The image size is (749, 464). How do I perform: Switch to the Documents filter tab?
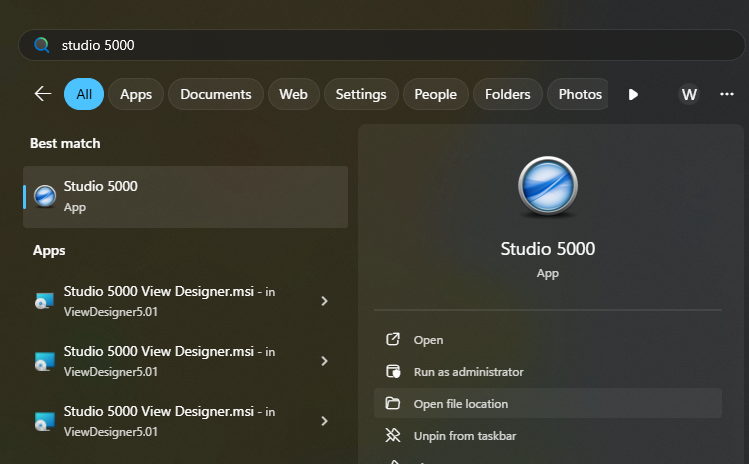tap(215, 94)
